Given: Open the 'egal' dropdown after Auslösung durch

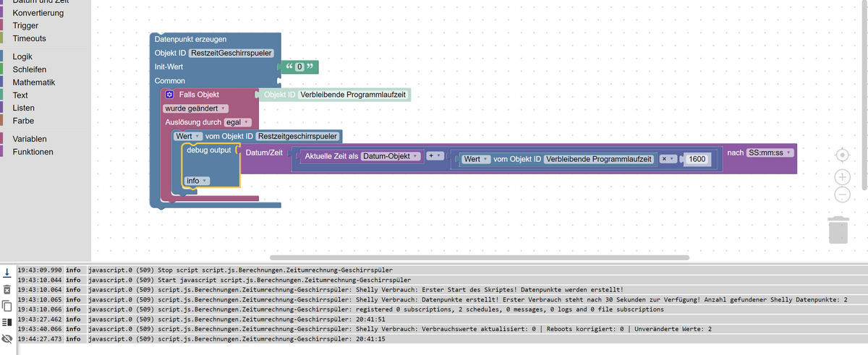Looking at the screenshot, I should point(237,122).
